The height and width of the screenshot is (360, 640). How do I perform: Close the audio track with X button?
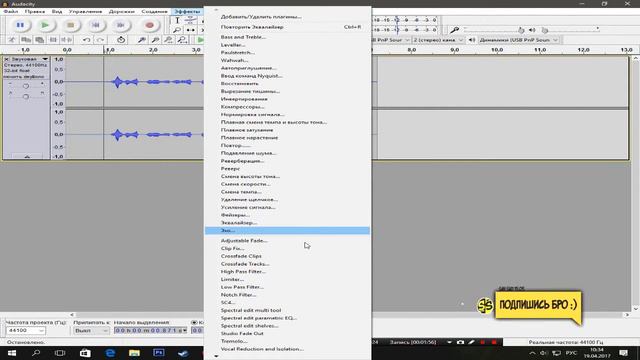pos(7,59)
